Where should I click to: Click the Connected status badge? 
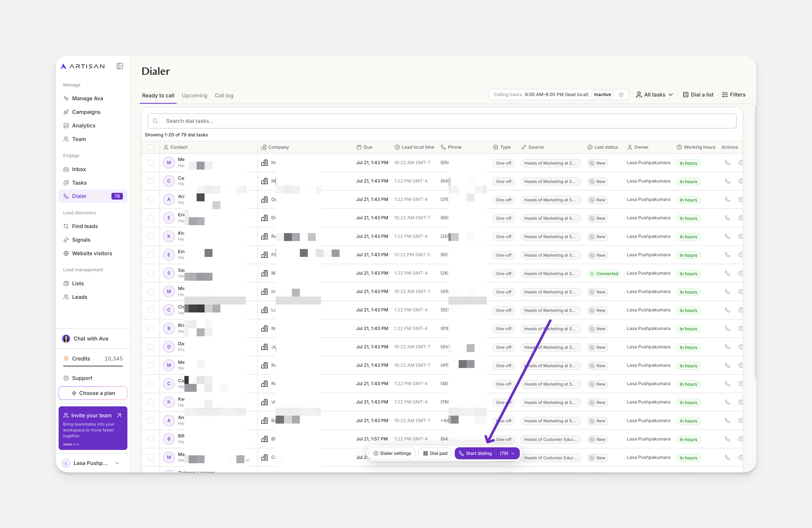(604, 274)
